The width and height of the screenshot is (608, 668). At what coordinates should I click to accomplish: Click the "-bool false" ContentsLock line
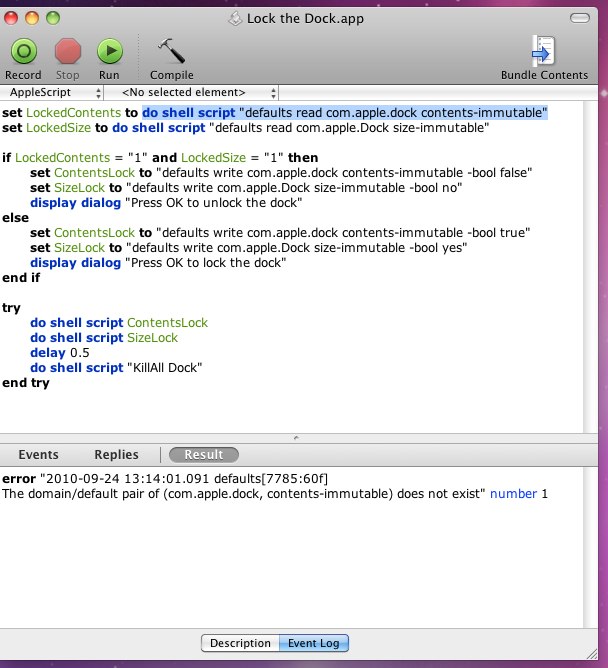click(281, 173)
